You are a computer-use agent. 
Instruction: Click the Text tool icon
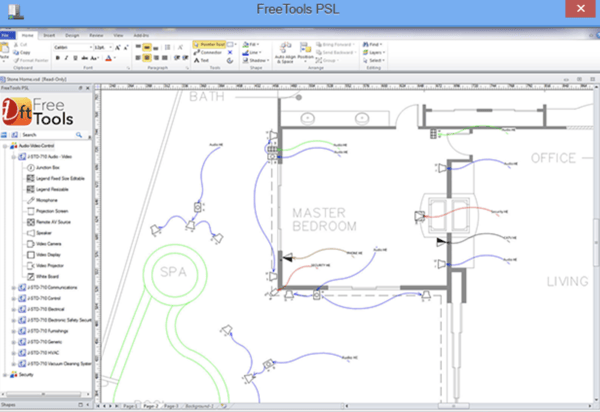tap(197, 60)
